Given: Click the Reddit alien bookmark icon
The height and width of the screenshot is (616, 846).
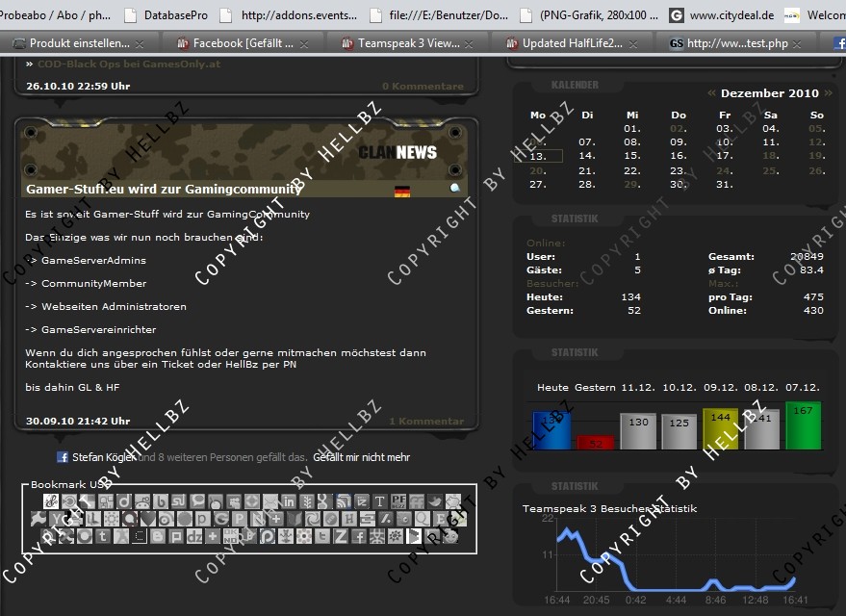Looking at the screenshot, I should pyautogui.click(x=142, y=501).
